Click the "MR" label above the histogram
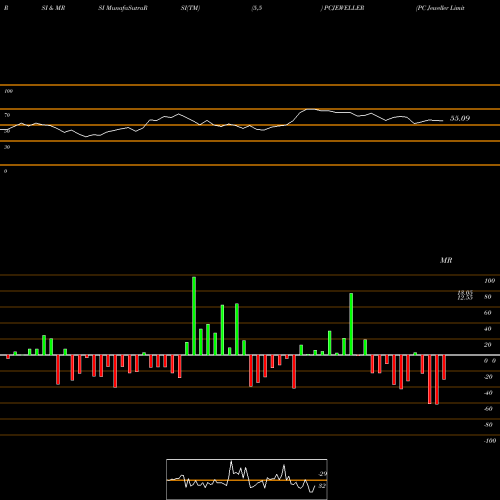Viewport: 500px width, 500px height. tap(446, 260)
